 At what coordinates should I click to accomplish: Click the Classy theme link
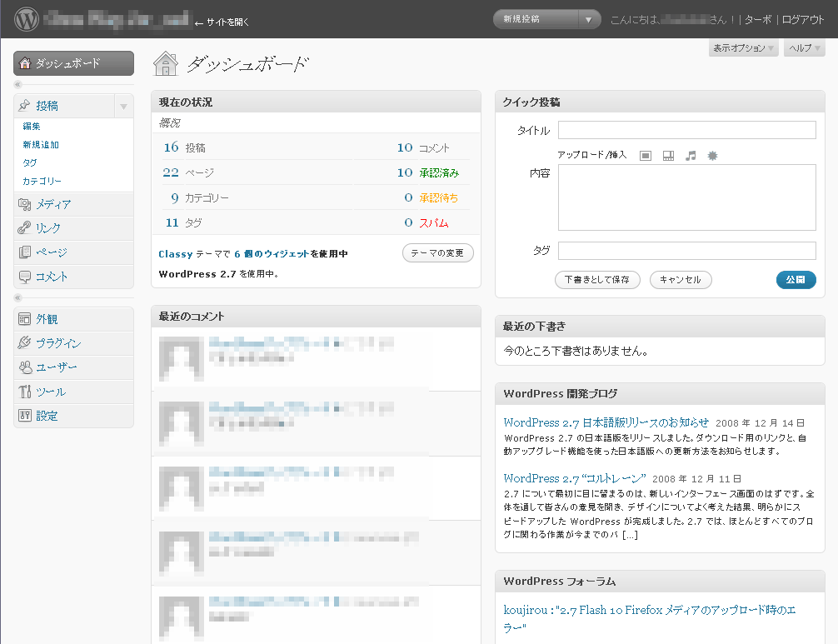tap(175, 254)
